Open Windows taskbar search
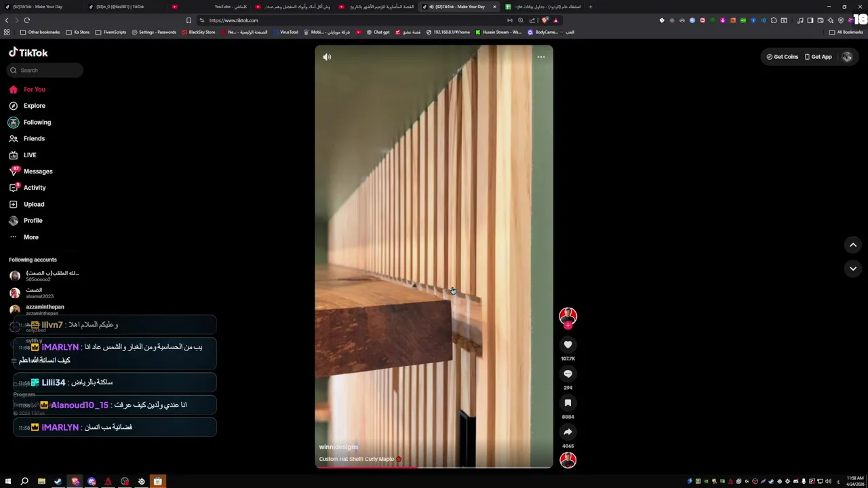Viewport: 868px width, 488px height. pyautogui.click(x=24, y=481)
